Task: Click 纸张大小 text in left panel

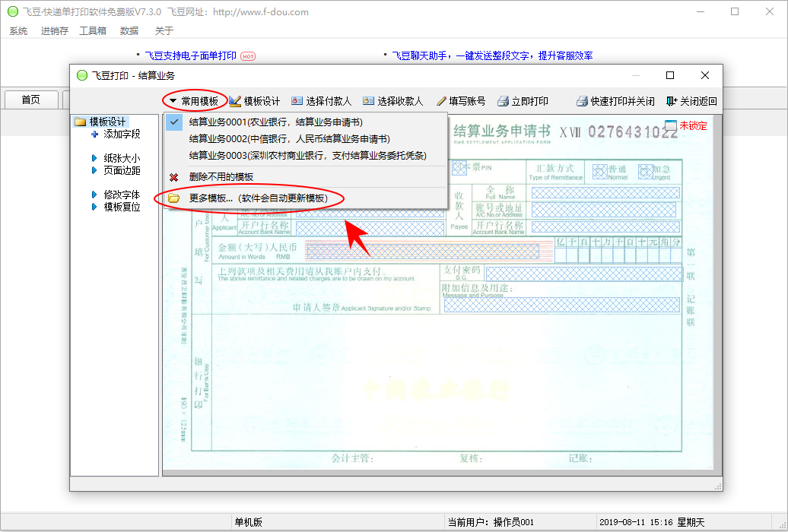Action: tap(122, 158)
